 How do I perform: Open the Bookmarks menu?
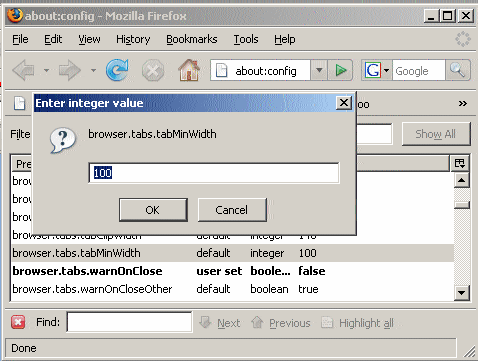click(192, 39)
